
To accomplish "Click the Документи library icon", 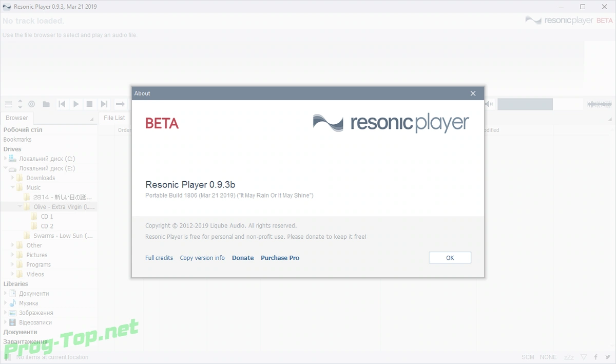I will [x=13, y=294].
